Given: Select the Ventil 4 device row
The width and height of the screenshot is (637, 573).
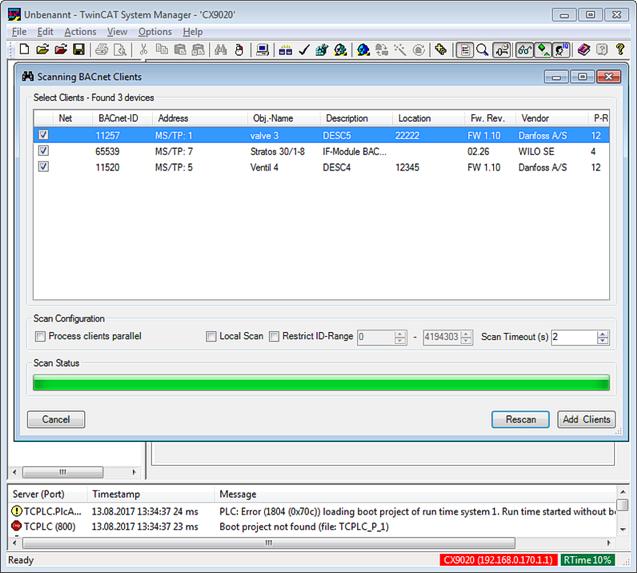Looking at the screenshot, I should point(321,167).
